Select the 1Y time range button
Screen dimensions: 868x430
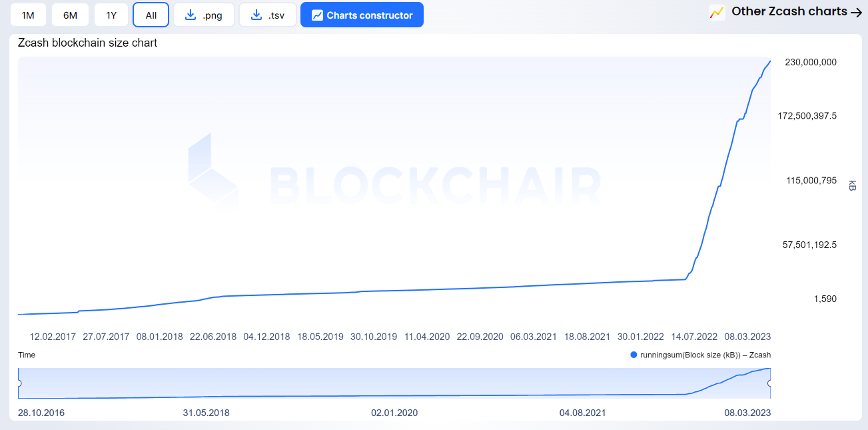pyautogui.click(x=111, y=15)
